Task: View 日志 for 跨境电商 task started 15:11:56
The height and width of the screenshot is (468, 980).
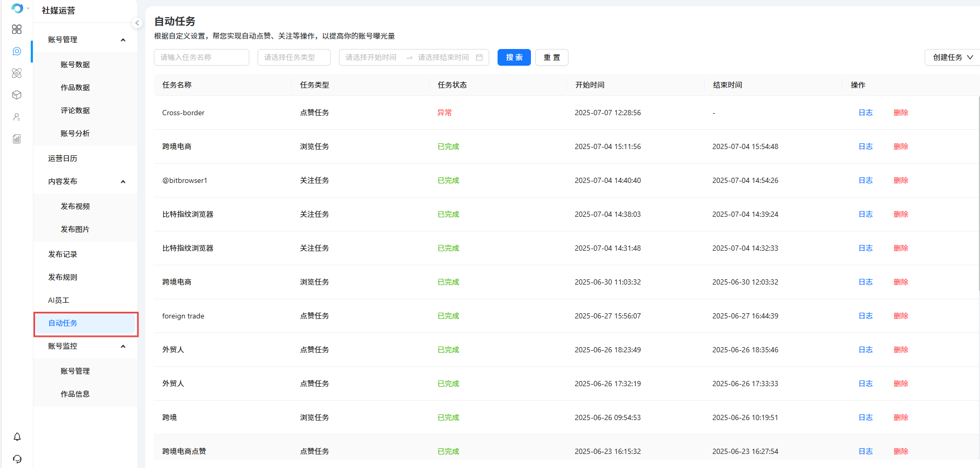Action: (865, 146)
